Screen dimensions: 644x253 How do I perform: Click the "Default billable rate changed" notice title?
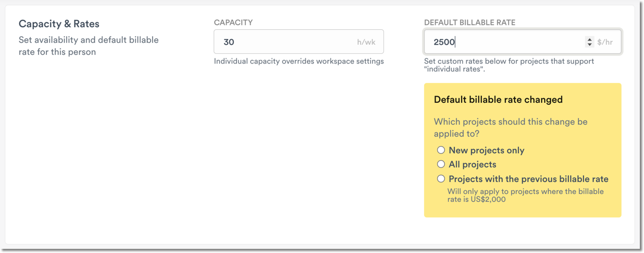point(498,100)
